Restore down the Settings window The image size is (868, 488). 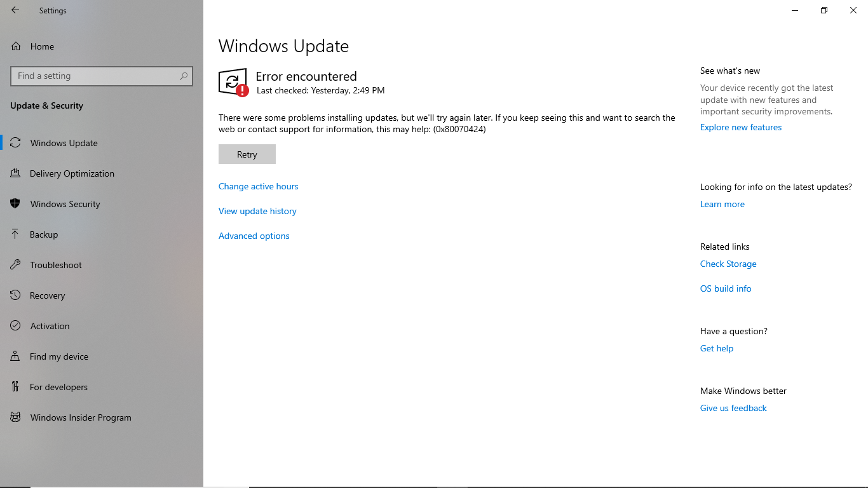pos(824,10)
